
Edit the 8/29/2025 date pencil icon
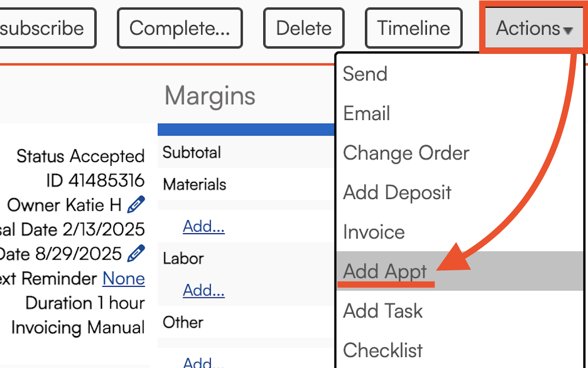[x=136, y=254]
